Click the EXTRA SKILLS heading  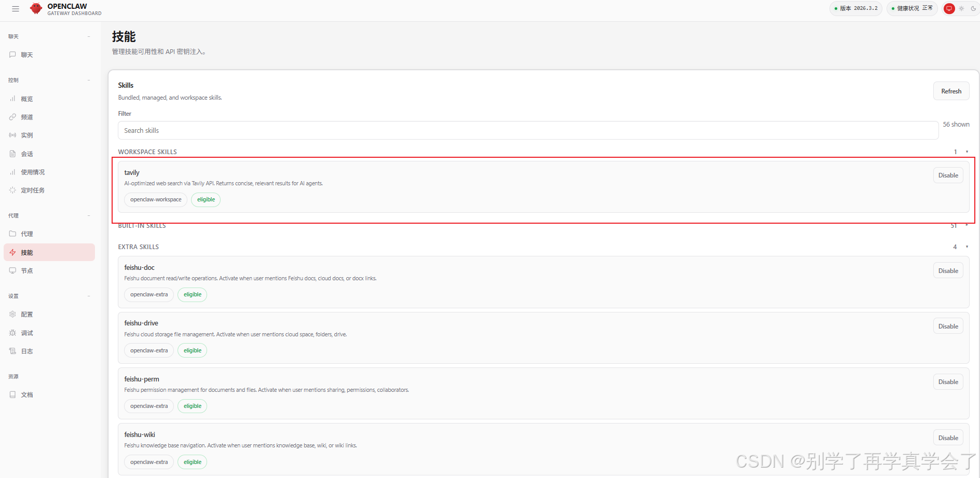click(x=139, y=247)
